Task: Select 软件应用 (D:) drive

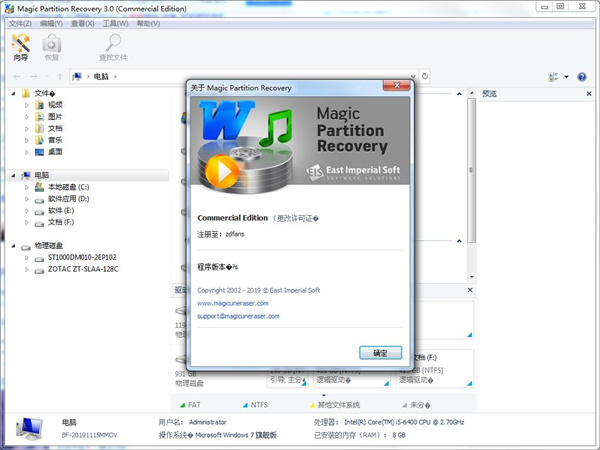Action: pyautogui.click(x=68, y=199)
